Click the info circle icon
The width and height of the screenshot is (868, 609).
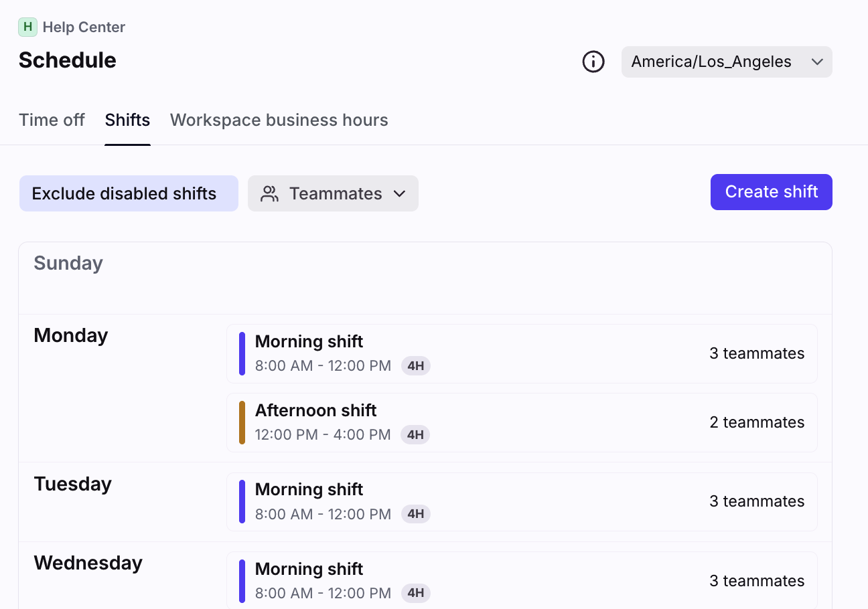point(593,62)
